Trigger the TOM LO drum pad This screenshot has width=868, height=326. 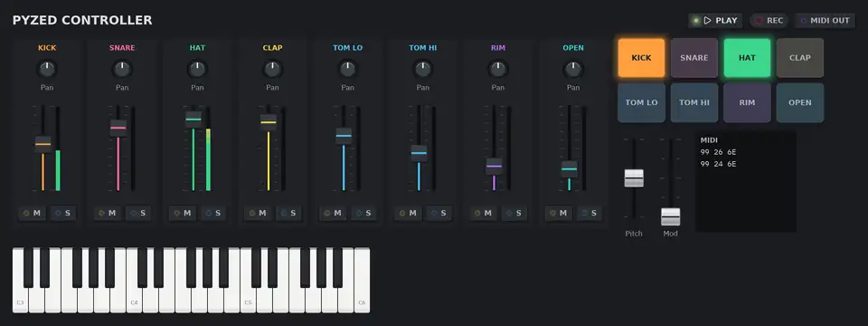click(641, 102)
